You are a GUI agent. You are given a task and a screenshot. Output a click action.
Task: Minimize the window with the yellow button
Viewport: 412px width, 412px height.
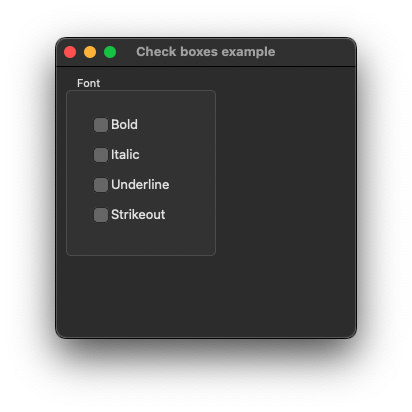tap(90, 52)
